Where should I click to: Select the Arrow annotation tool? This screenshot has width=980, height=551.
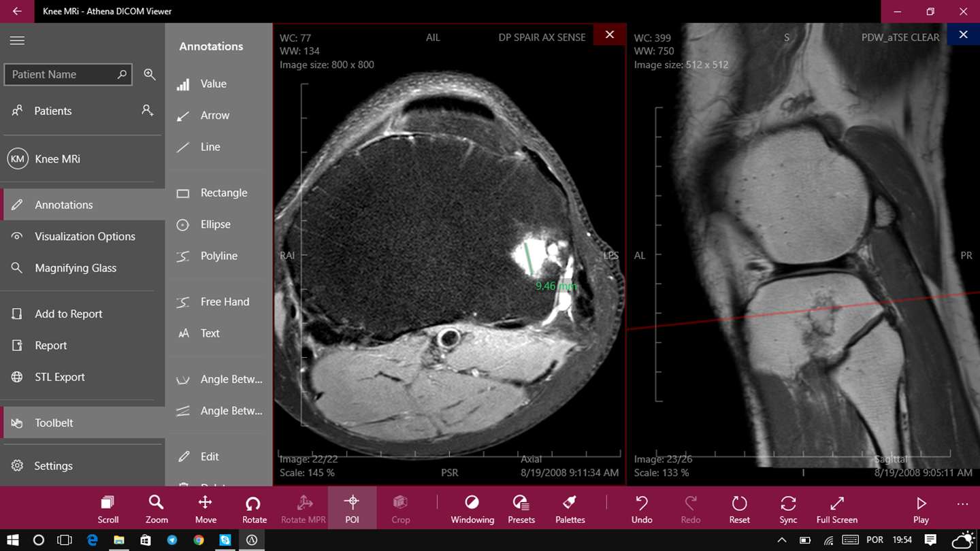(218, 116)
